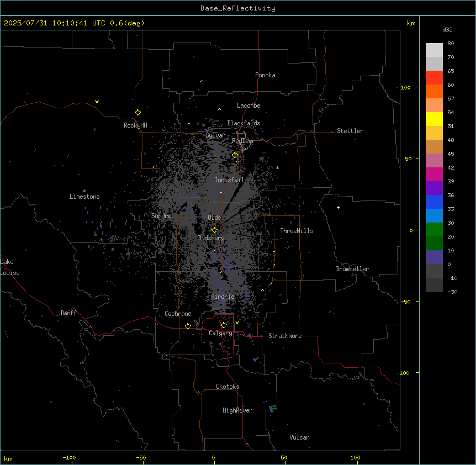Click the Drumheller town label
476x465 pixels.
[x=352, y=269]
